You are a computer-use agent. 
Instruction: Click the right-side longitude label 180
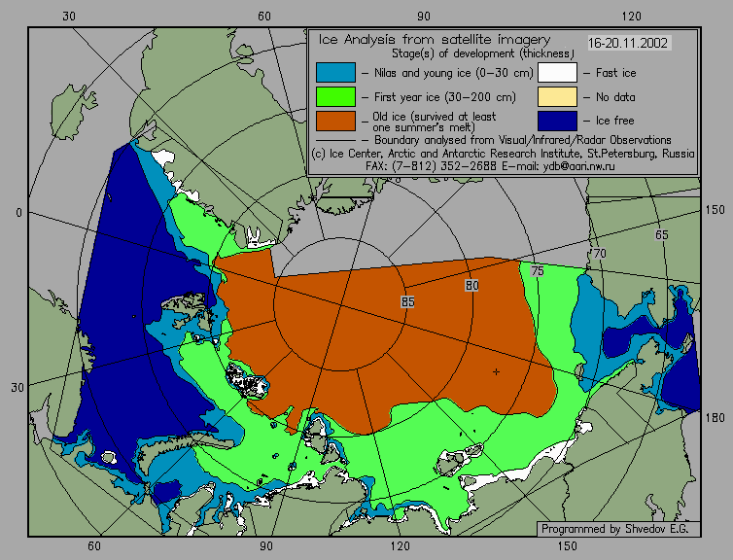(715, 417)
